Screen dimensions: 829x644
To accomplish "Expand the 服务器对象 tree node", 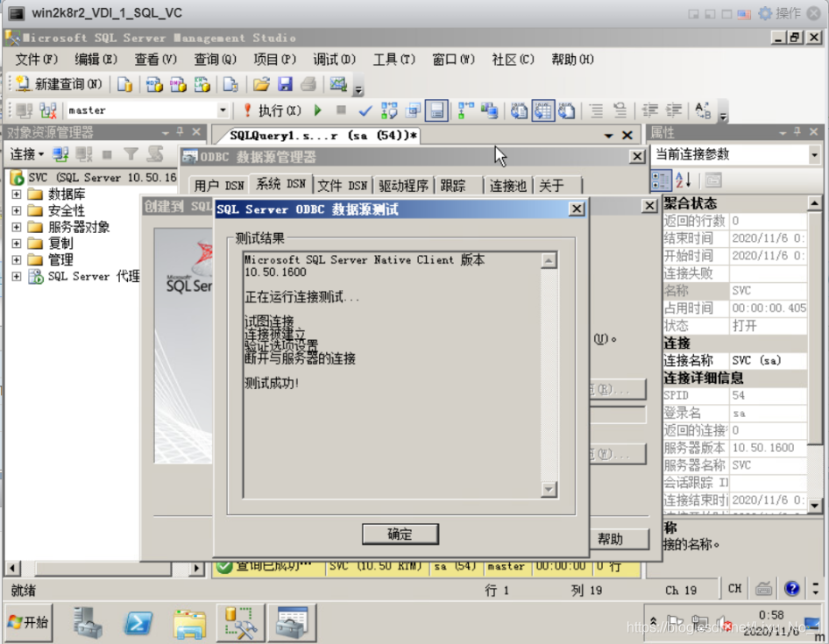I will [17, 227].
